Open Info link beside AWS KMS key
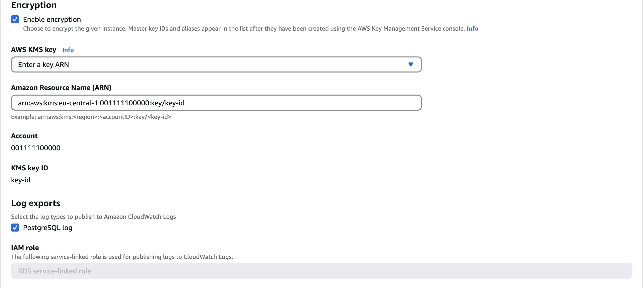Viewport: 644px width, 288px height. [x=68, y=50]
